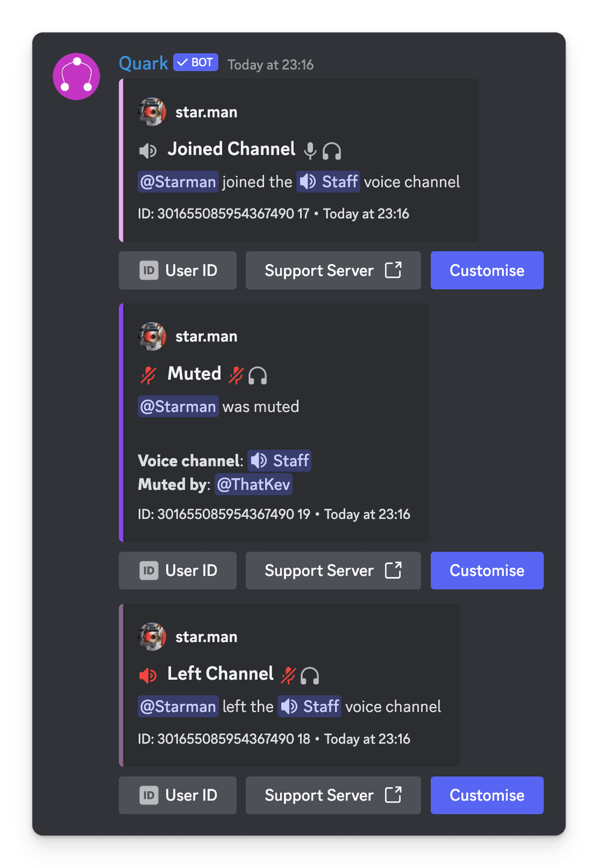Click the verified BOT badge next to Quark
This screenshot has height=868, width=598.
195,63
